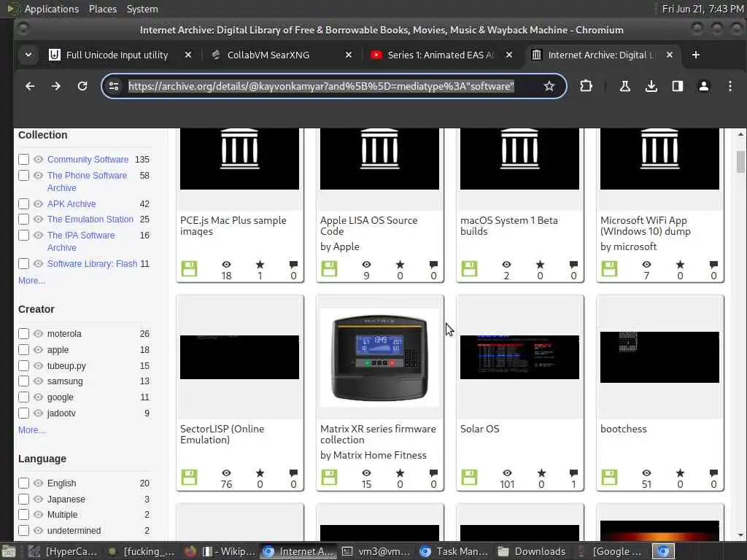The height and width of the screenshot is (560, 747).
Task: Open the System menu
Action: (142, 9)
